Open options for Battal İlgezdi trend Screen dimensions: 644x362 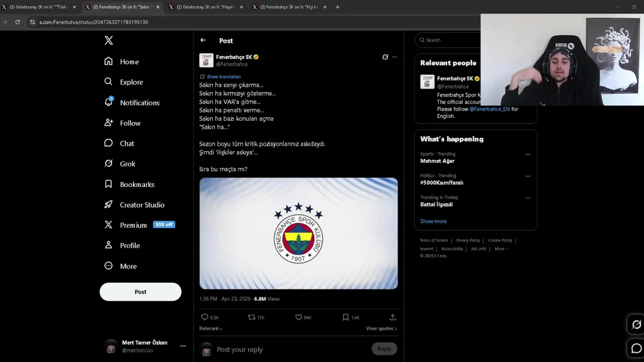point(528,198)
